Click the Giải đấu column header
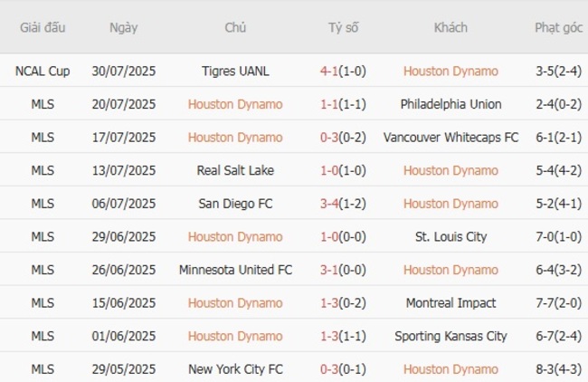This screenshot has width=588, height=382. (x=43, y=27)
